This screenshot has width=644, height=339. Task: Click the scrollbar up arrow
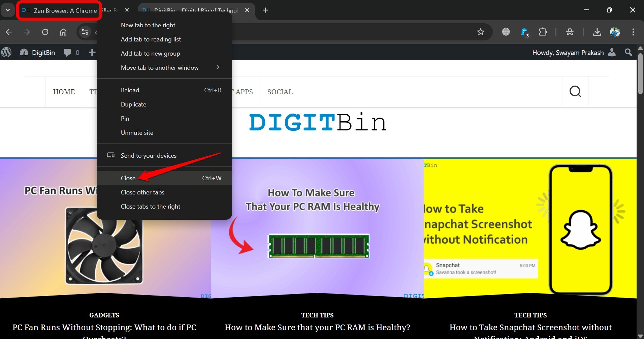[x=640, y=48]
